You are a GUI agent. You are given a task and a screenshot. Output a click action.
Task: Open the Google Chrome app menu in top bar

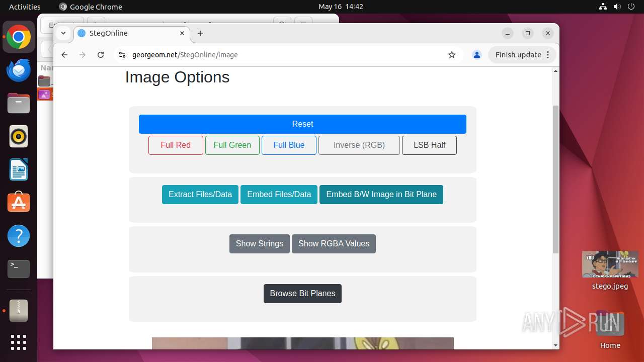pos(91,7)
